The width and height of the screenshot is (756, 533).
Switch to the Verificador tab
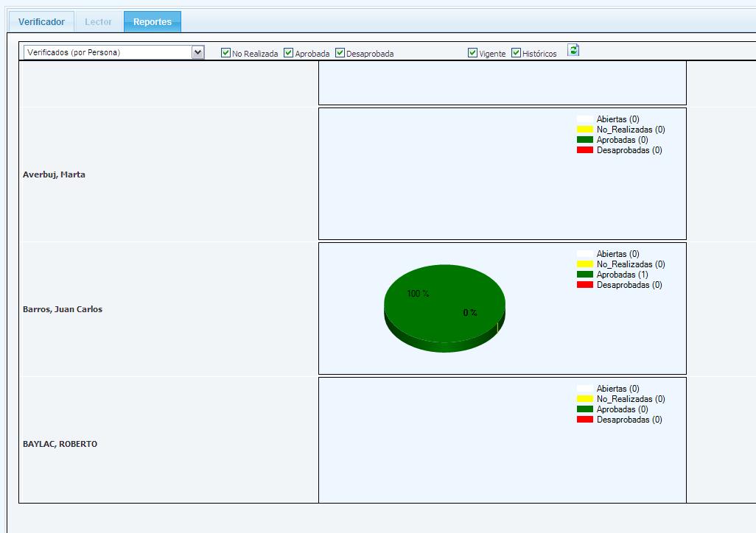(x=41, y=21)
